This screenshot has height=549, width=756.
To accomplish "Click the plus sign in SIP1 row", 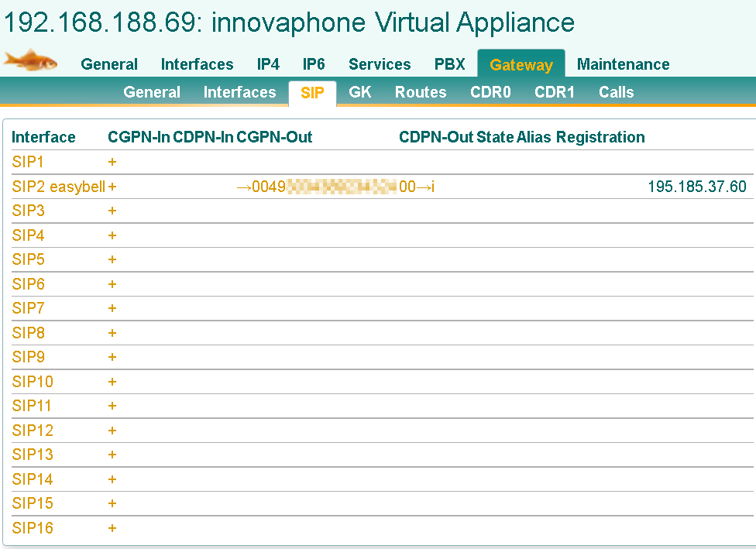I will 112,162.
